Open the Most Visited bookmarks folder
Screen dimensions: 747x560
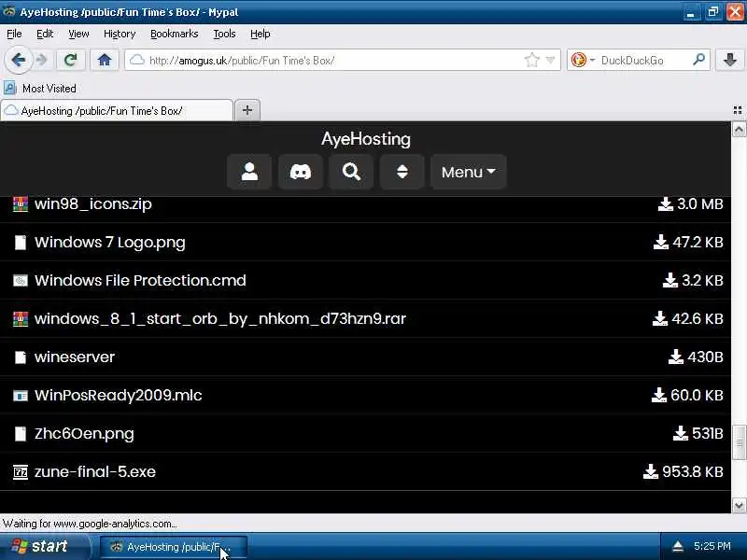(x=40, y=88)
